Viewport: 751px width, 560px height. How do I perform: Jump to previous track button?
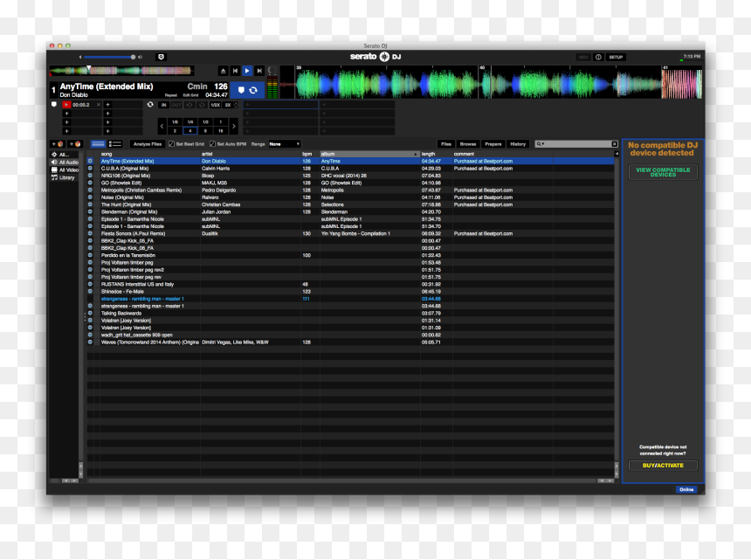235,71
